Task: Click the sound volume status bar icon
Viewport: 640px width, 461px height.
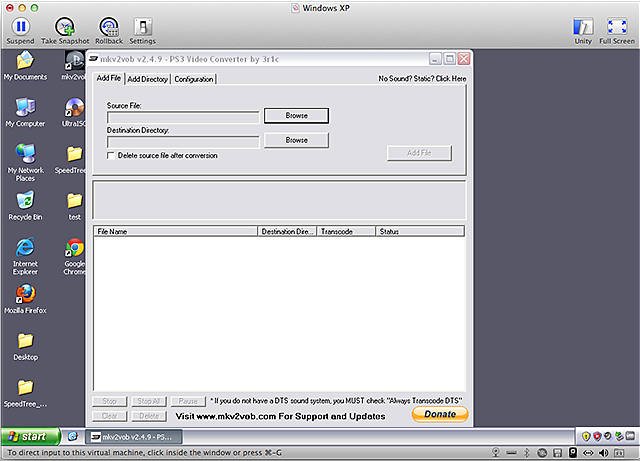Action: [x=603, y=452]
